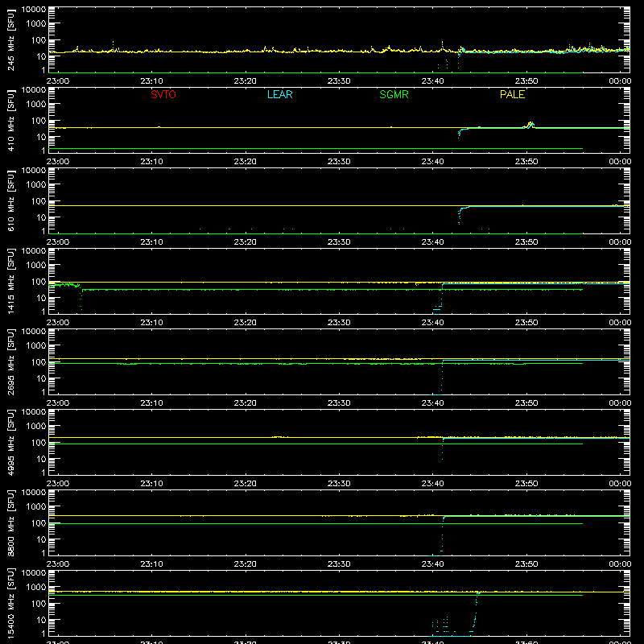This screenshot has width=644, height=644.
Task: Click the cyan LEAR station legend label
Action: point(279,94)
